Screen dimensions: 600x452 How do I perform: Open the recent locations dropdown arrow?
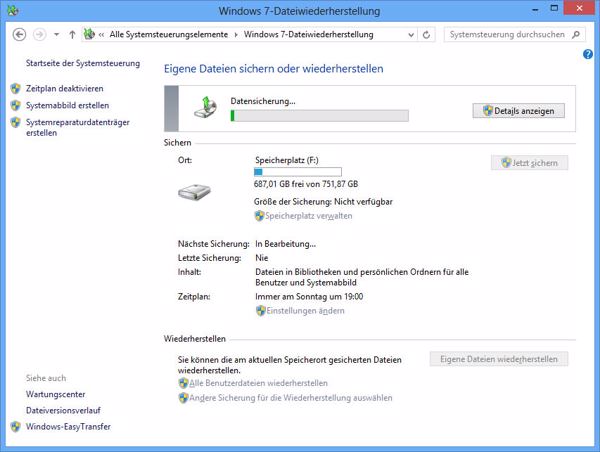point(57,35)
